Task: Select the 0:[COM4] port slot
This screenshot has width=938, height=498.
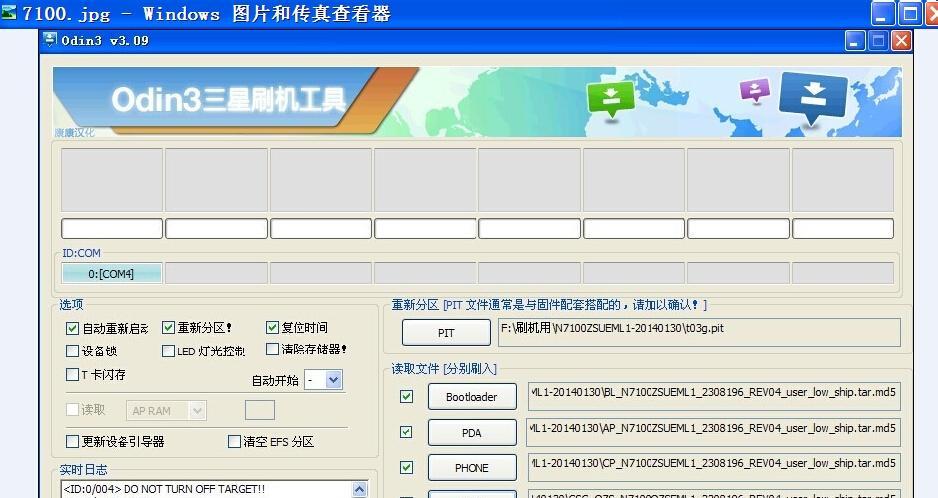Action: click(x=111, y=274)
